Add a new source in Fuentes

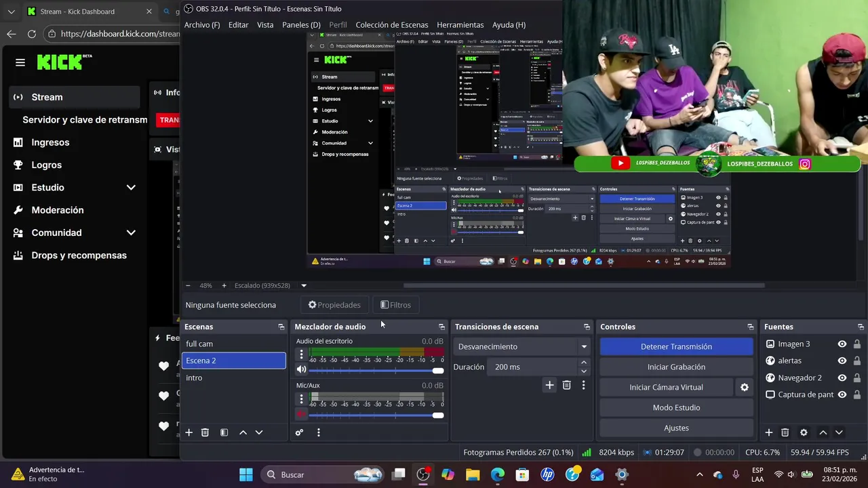tap(769, 432)
